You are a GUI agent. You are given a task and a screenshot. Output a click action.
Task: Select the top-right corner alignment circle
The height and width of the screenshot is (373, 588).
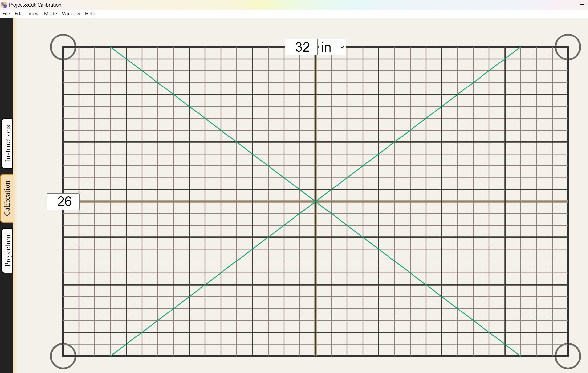click(x=568, y=47)
